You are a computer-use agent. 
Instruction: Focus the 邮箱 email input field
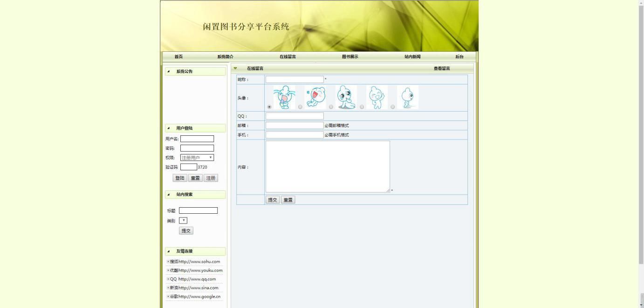click(295, 126)
